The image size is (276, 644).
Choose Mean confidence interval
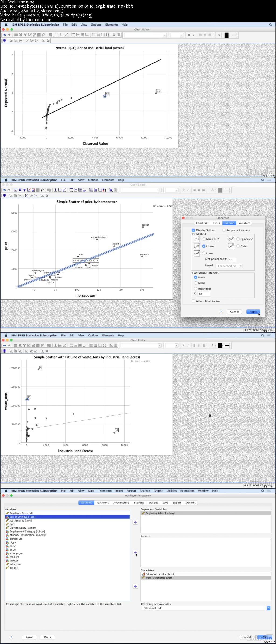point(196,283)
